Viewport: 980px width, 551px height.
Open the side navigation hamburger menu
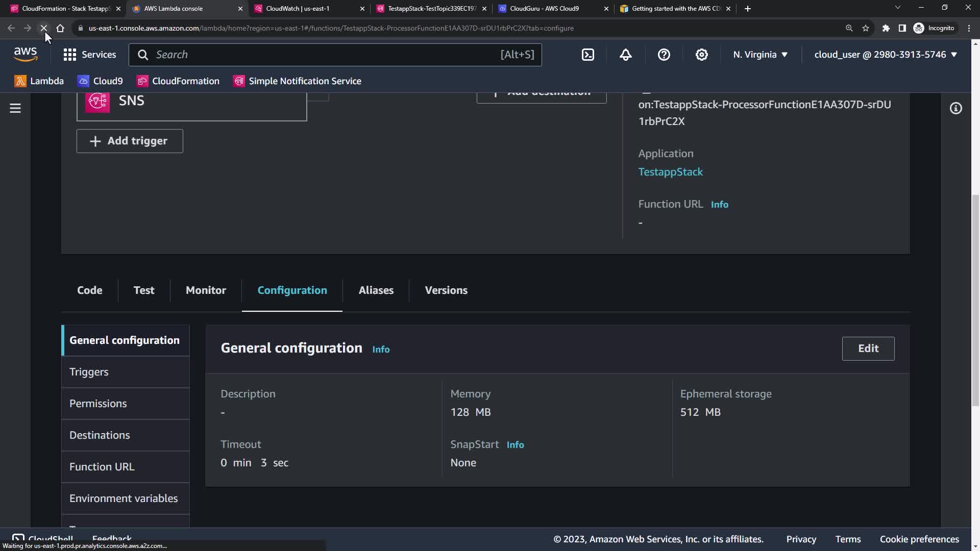[x=15, y=108]
